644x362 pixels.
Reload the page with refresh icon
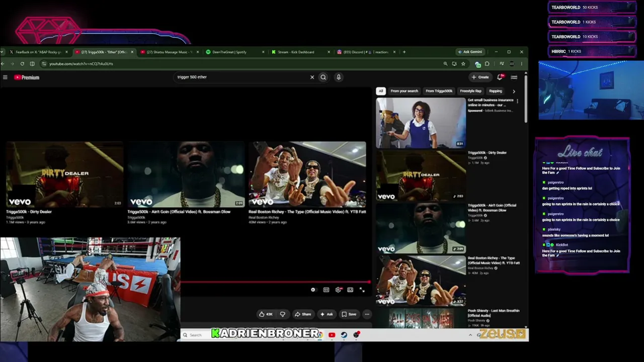coord(22,64)
